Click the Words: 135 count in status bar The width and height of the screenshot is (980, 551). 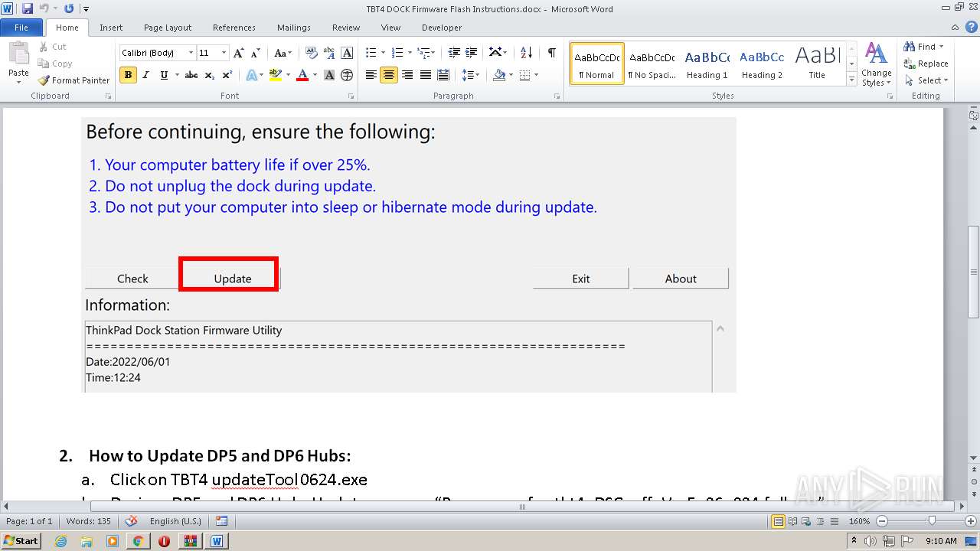tap(89, 521)
